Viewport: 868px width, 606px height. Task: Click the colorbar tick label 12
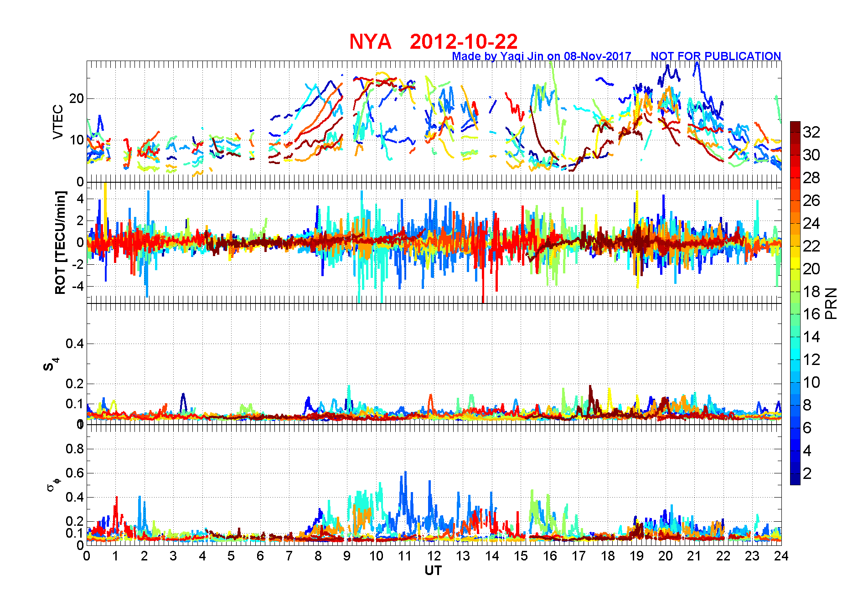coord(811,359)
